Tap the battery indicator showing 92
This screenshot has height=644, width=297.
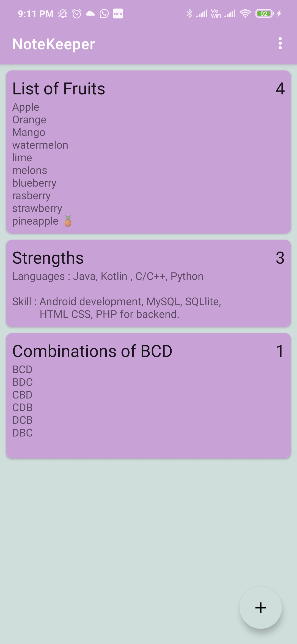coord(265,13)
